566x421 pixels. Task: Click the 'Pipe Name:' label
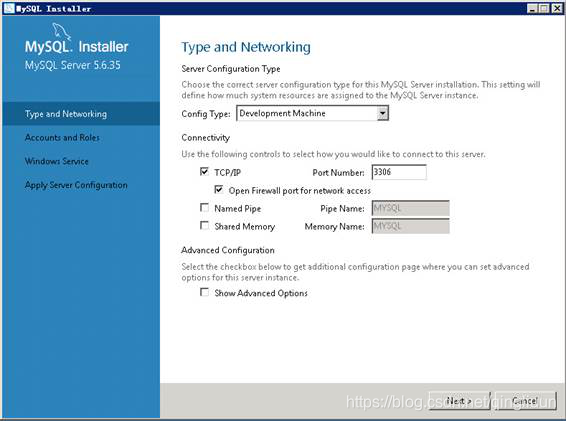pos(342,209)
